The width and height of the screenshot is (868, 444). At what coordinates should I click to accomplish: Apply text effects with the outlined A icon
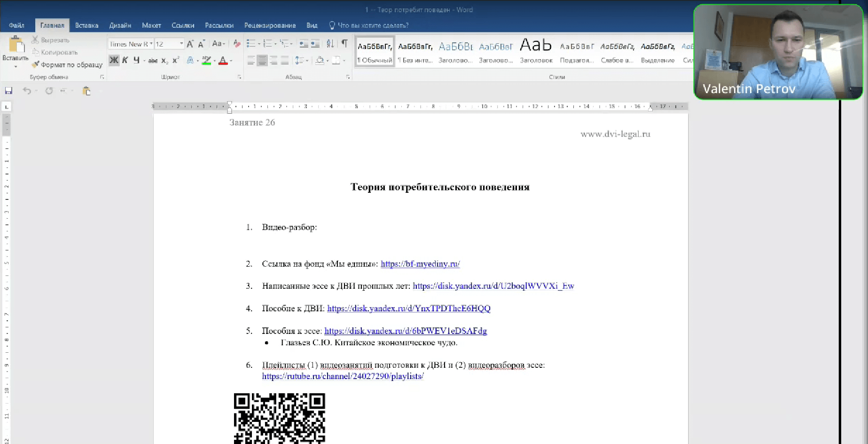[190, 60]
